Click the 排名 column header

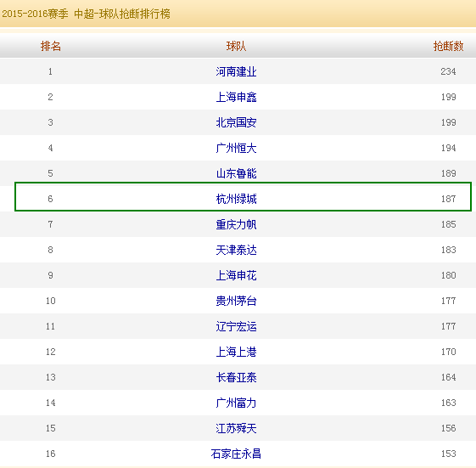(51, 46)
